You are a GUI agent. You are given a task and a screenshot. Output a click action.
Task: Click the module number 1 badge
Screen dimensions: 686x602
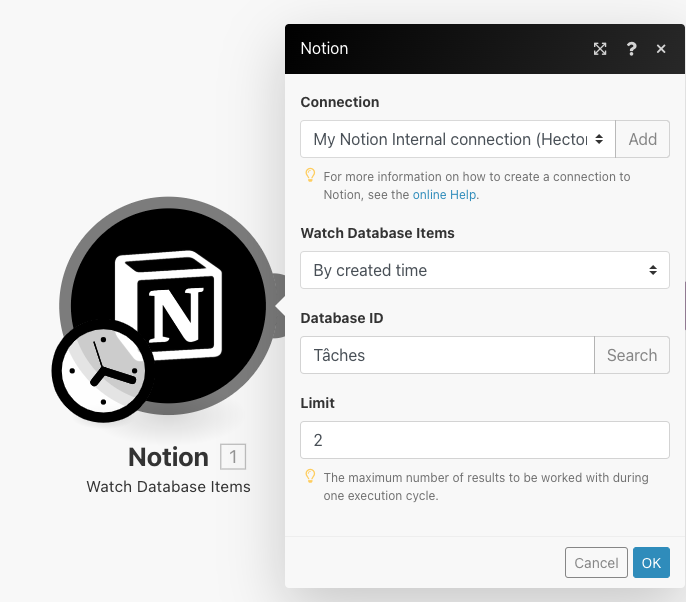tap(233, 457)
